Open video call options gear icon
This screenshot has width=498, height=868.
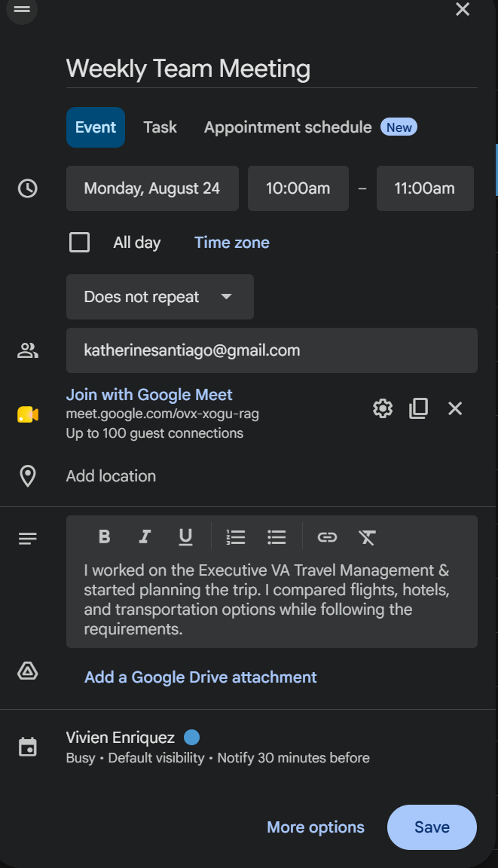click(383, 408)
